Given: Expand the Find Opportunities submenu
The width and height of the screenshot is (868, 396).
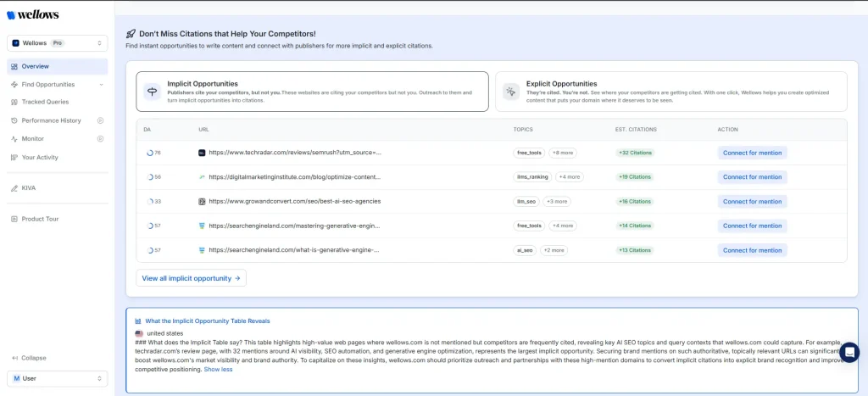Looking at the screenshot, I should (x=101, y=85).
